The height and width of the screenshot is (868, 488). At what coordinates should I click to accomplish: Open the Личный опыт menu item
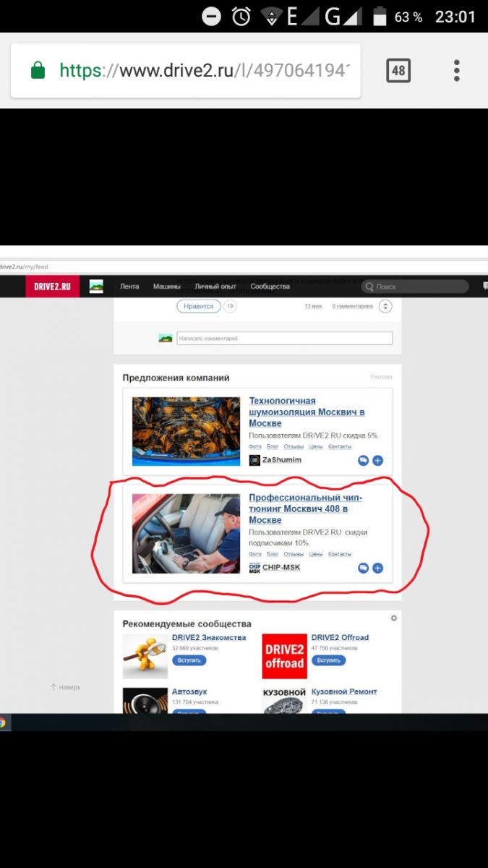(215, 286)
